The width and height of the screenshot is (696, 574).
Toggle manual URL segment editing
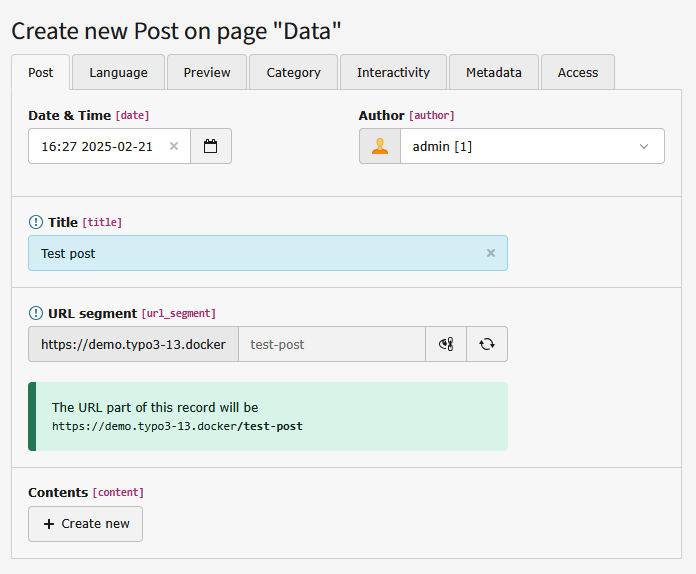(x=446, y=344)
